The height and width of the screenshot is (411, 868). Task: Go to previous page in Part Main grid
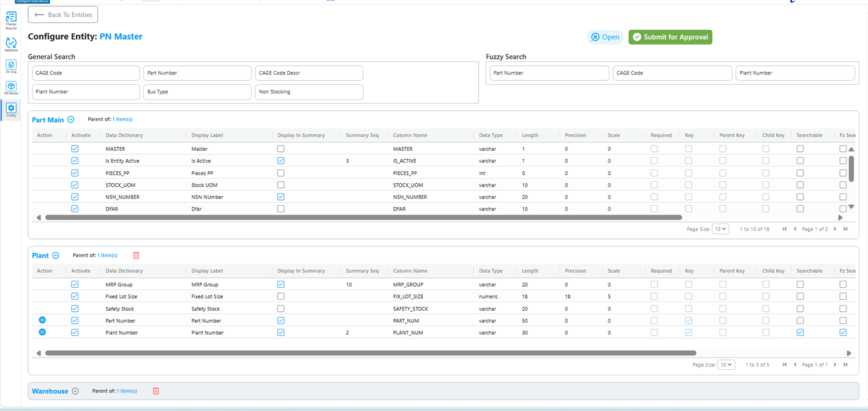[795, 229]
